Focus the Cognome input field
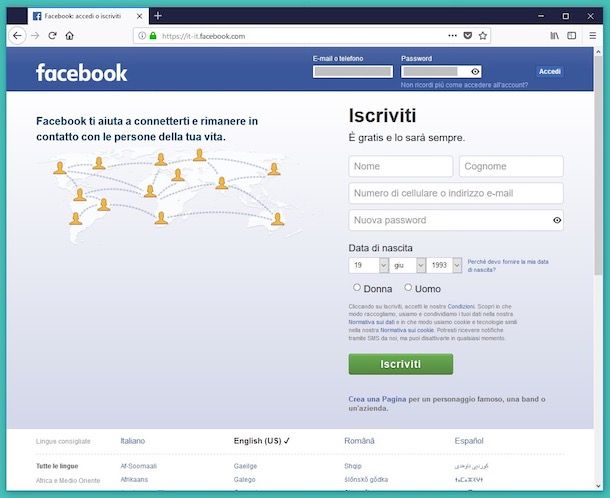 [511, 166]
